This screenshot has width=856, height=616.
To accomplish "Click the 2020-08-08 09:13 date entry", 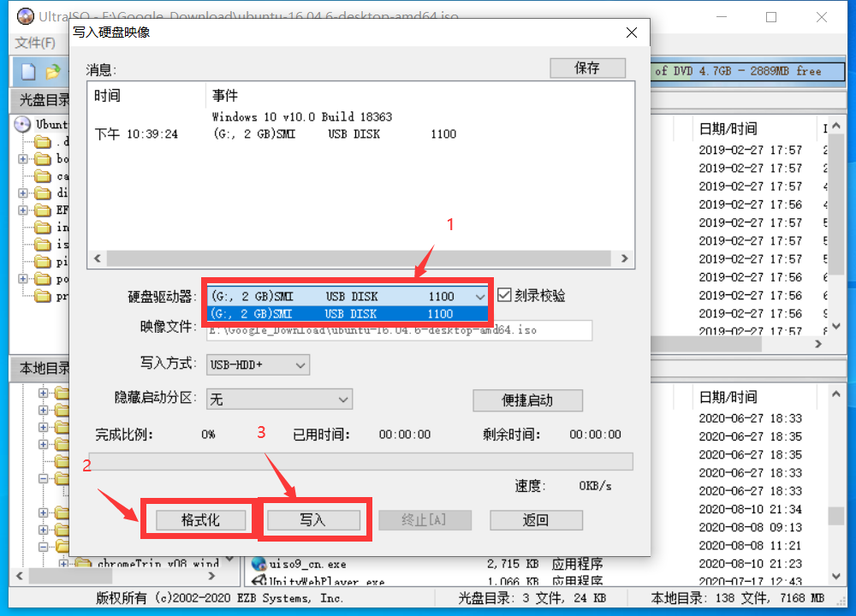I will coord(750,528).
